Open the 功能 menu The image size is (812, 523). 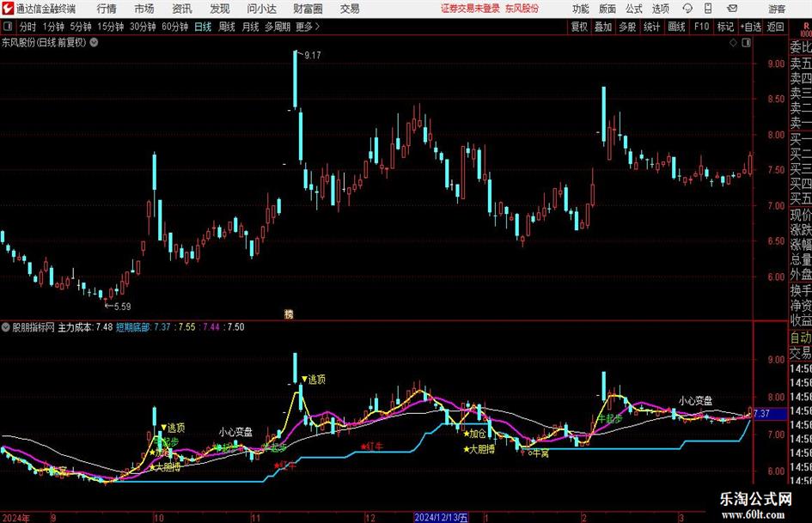click(581, 9)
